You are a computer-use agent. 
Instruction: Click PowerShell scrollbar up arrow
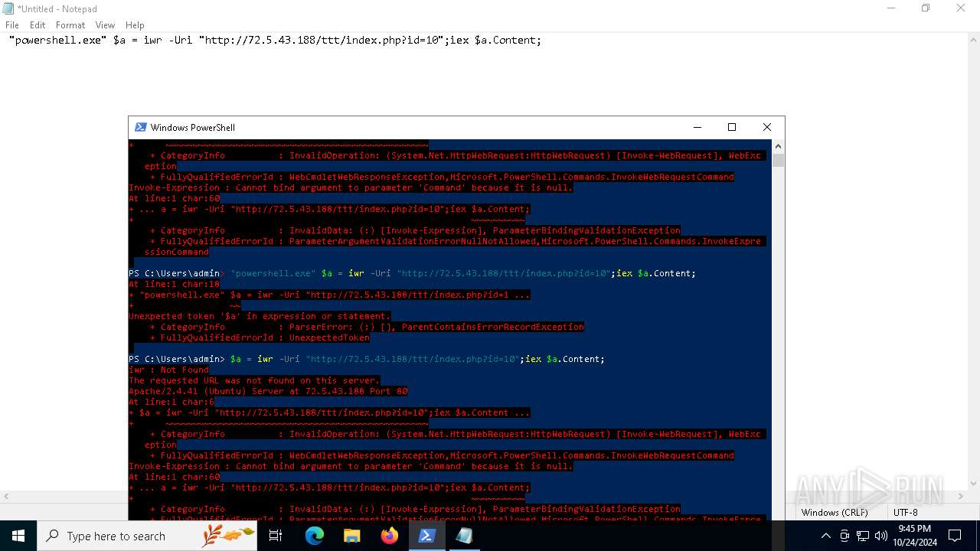778,145
